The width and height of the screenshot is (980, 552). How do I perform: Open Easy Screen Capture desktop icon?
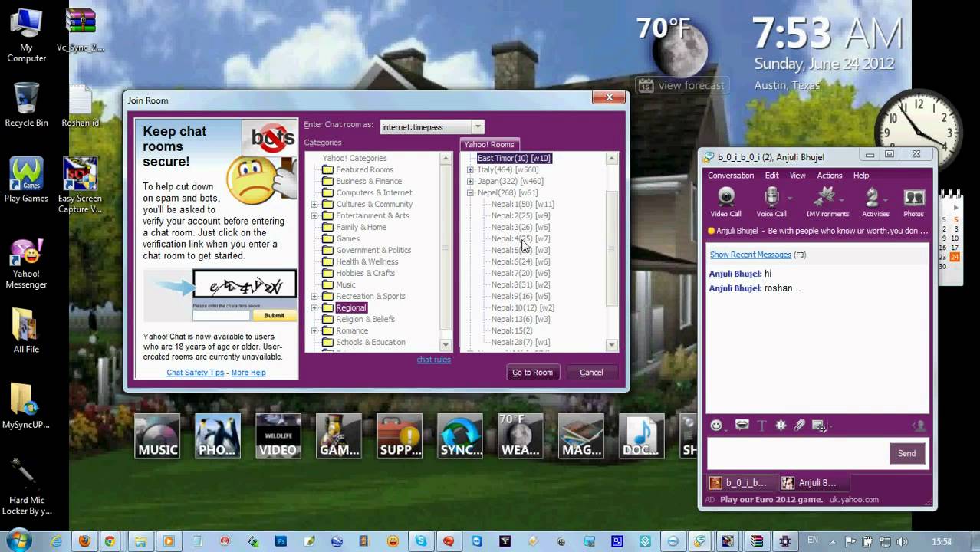tap(80, 186)
